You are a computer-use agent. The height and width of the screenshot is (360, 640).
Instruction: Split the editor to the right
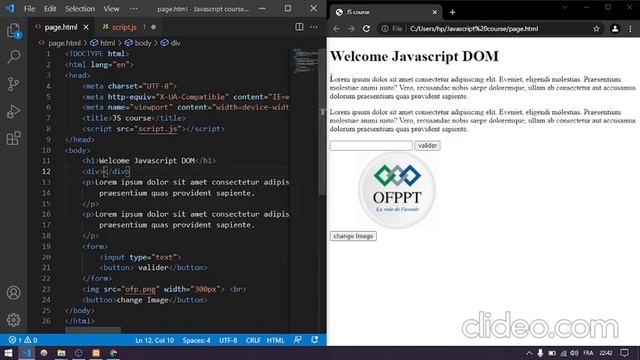point(299,27)
